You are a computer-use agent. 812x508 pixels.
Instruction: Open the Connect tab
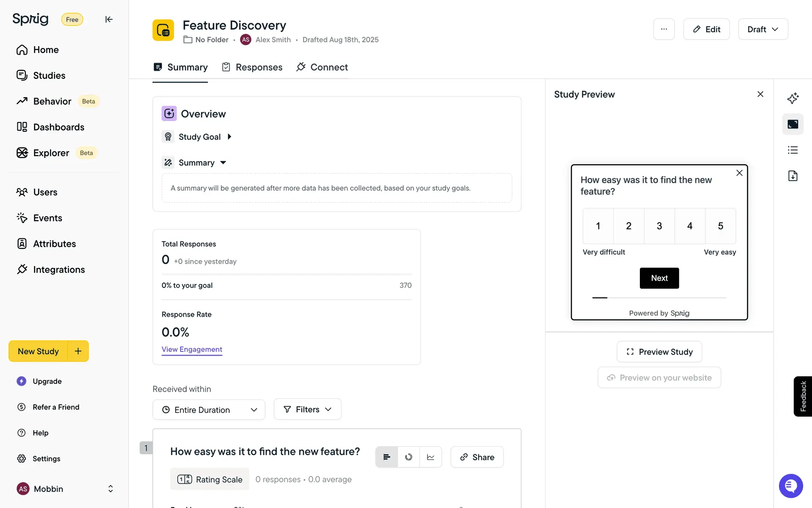(x=322, y=67)
